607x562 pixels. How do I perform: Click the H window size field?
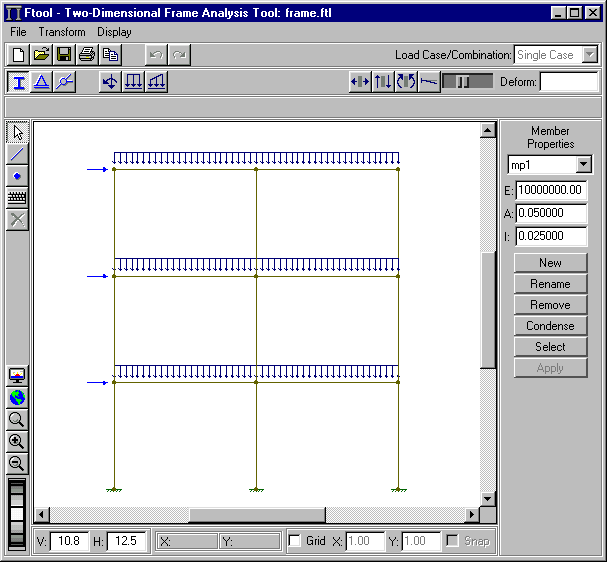(x=126, y=541)
